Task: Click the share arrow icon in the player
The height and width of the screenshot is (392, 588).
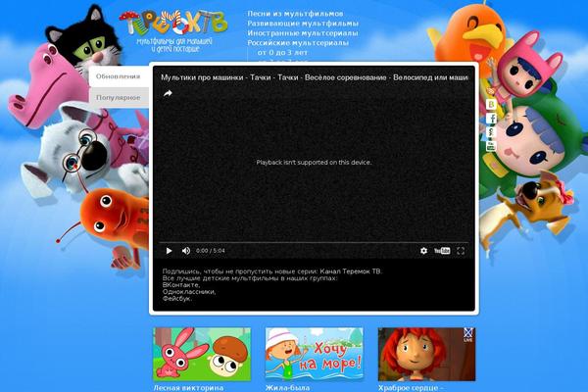Action: (168, 93)
